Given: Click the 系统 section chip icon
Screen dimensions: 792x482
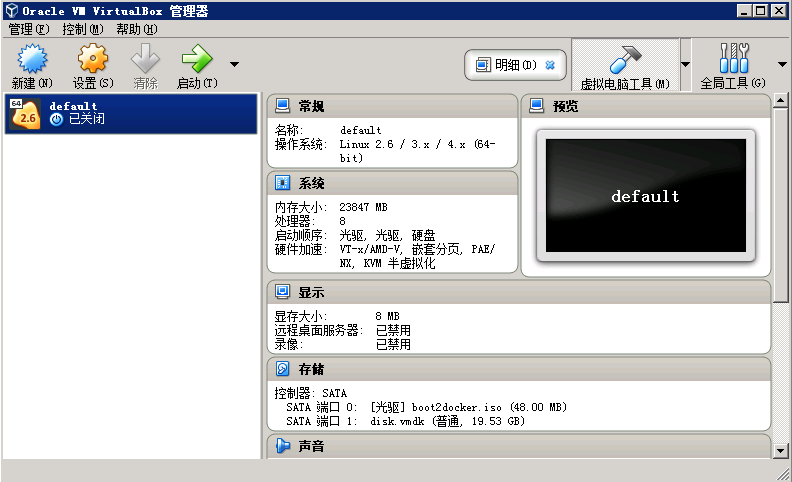Looking at the screenshot, I should click(x=282, y=182).
